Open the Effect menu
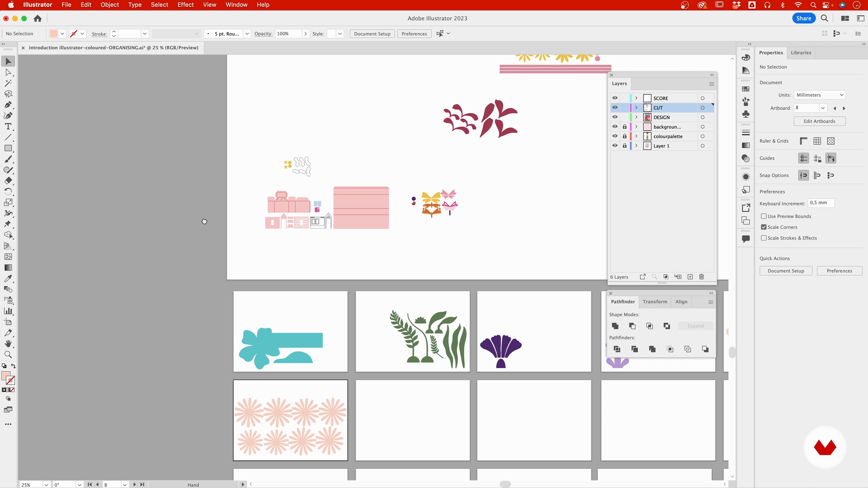The image size is (868, 488). click(185, 5)
